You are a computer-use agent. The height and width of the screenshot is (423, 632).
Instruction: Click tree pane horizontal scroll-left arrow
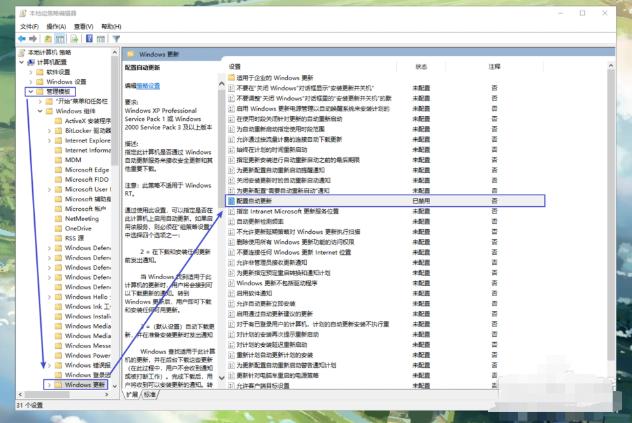click(x=21, y=394)
